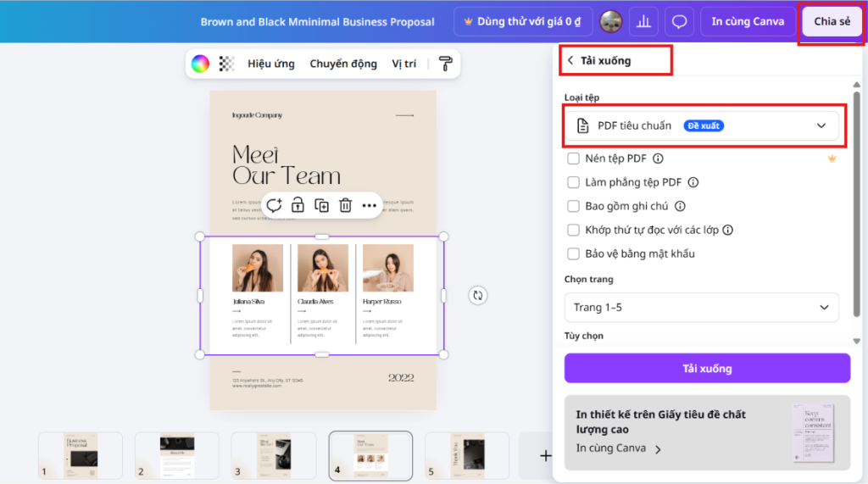This screenshot has height=484, width=868.
Task: Click info icon next to Nén tệp PDF
Action: click(x=658, y=159)
